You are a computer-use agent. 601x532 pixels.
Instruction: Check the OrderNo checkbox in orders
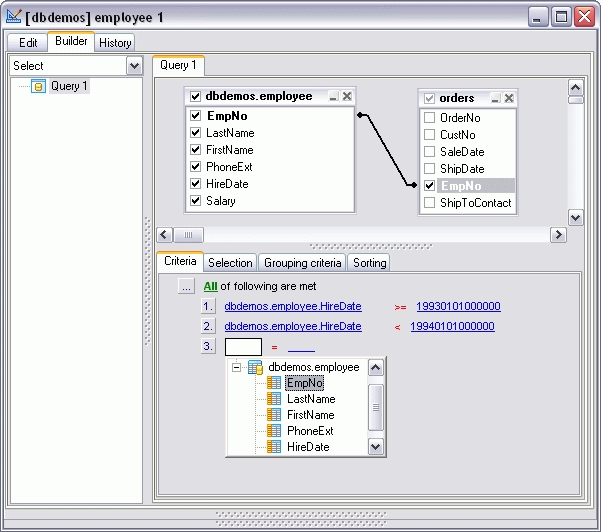[430, 118]
